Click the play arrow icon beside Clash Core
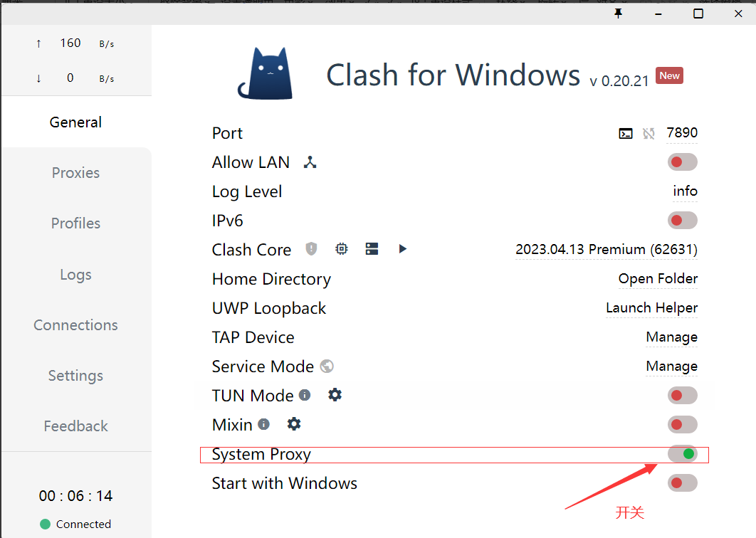Screen dimensions: 756x538 click(x=403, y=249)
